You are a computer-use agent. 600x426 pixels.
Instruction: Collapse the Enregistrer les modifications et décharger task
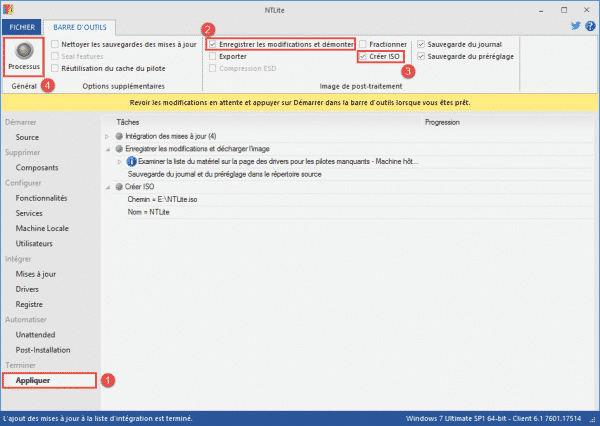click(108, 149)
